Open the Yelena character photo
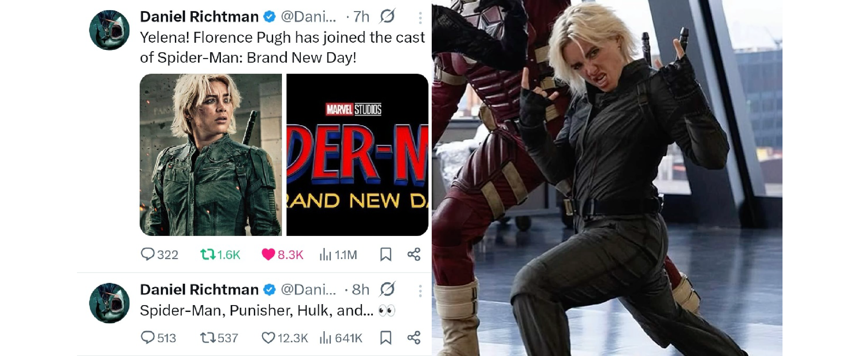The width and height of the screenshot is (868, 356). (x=210, y=155)
